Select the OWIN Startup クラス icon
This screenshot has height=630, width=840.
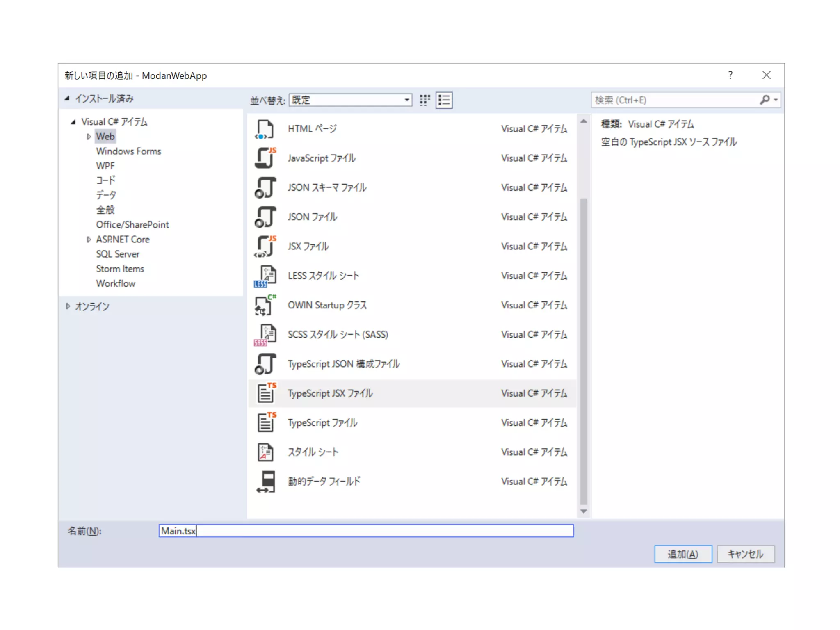click(x=265, y=306)
